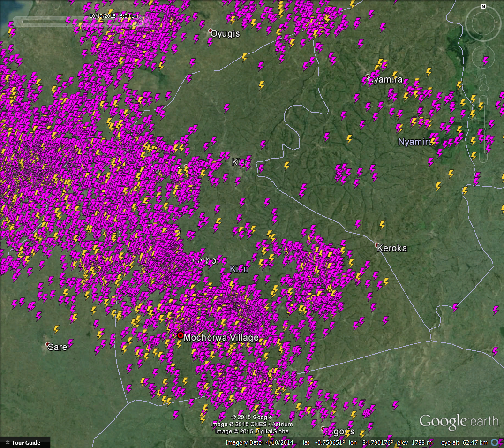Screen dimensions: 504x448
Task: Click the Look joystick ring below N
Action: coord(483,23)
